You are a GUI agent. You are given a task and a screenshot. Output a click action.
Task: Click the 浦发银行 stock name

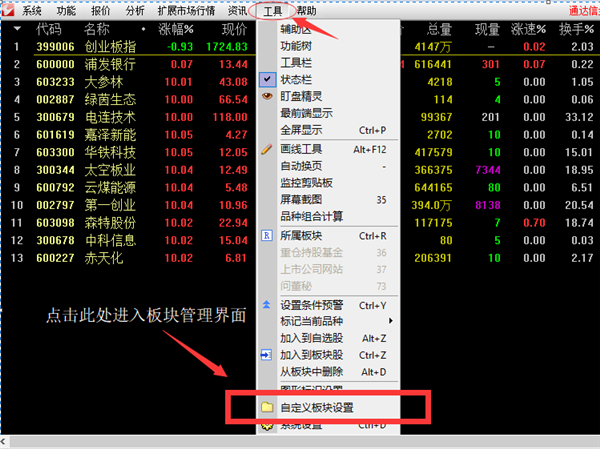click(x=108, y=64)
